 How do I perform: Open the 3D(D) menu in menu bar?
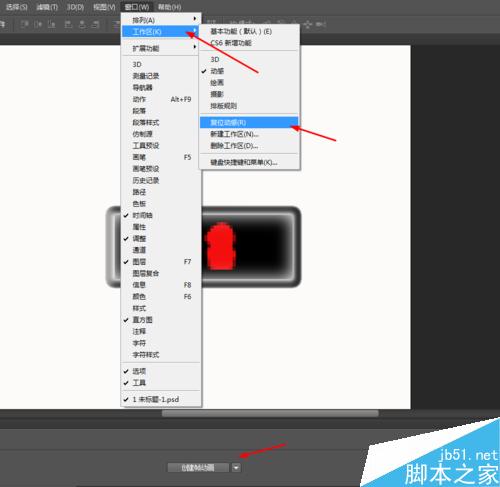coord(75,7)
